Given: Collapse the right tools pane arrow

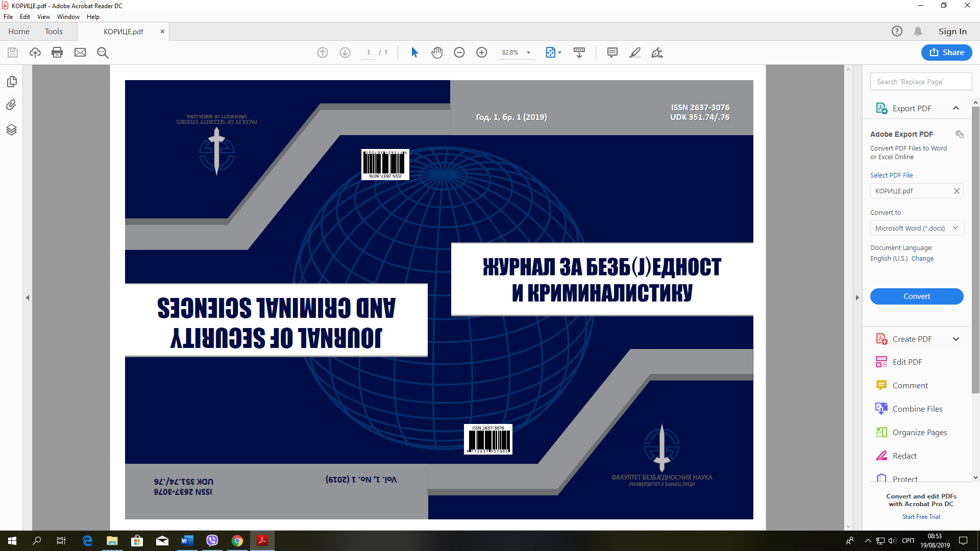Looking at the screenshot, I should click(857, 297).
